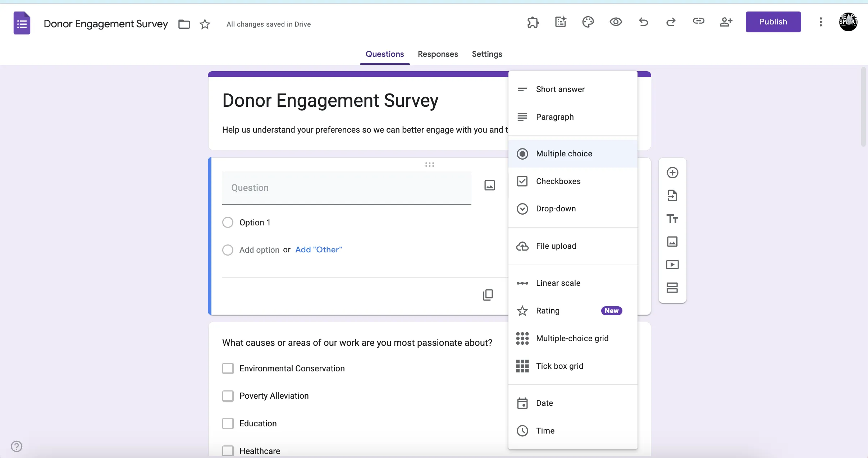The height and width of the screenshot is (458, 868).
Task: Preview the form with eye icon
Action: tap(616, 22)
